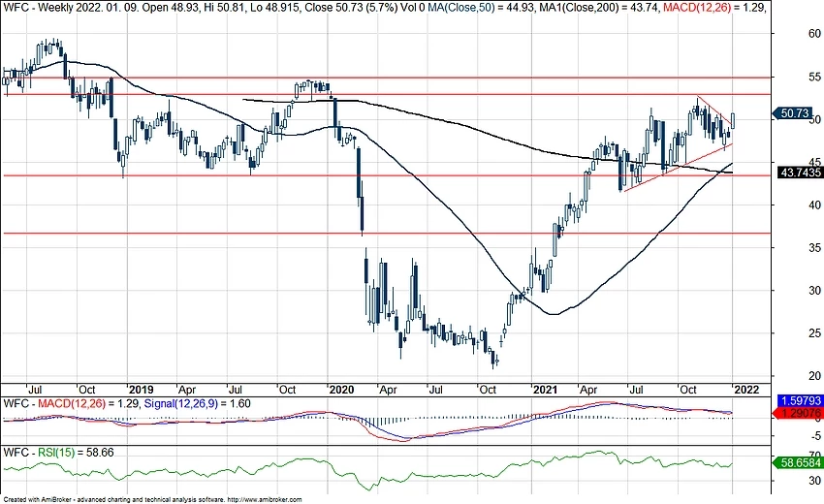824x504 pixels.
Task: Click the MA(Close,50) = 44.93 legend text
Action: pyautogui.click(x=481, y=8)
